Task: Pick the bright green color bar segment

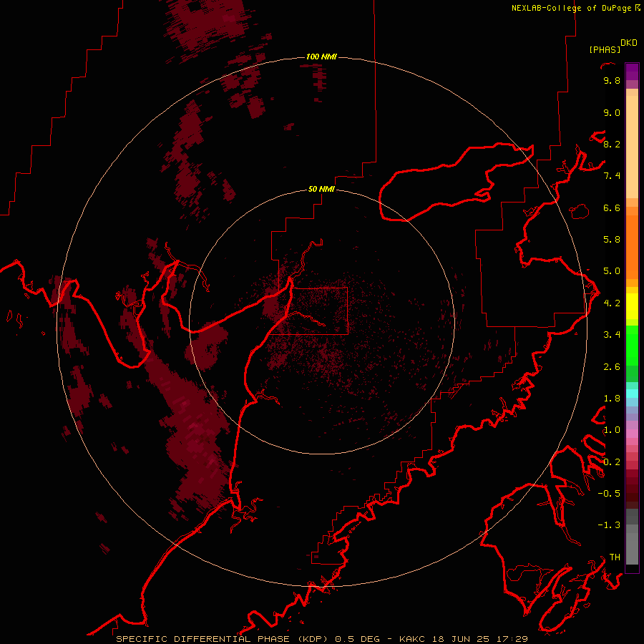Action: (632, 346)
